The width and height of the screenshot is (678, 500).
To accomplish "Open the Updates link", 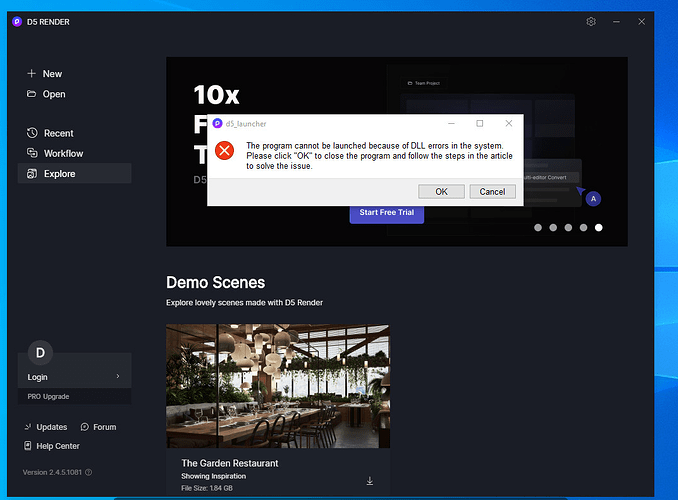I will point(51,427).
